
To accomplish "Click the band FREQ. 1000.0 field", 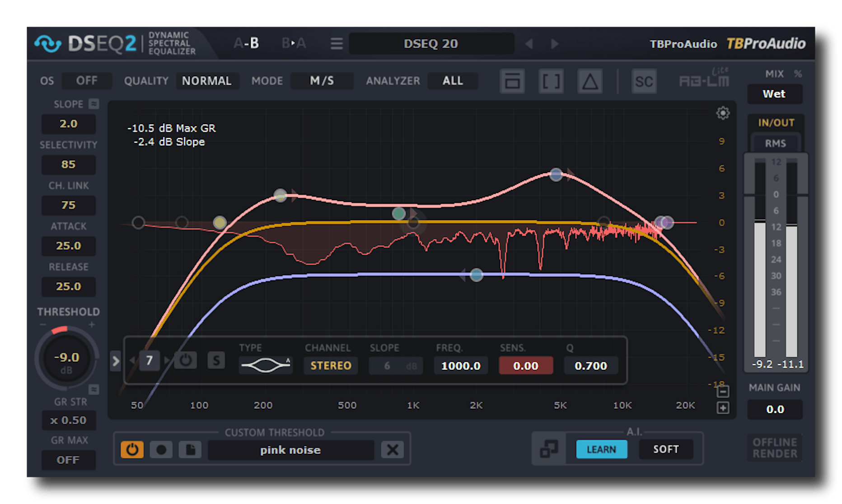I will [x=461, y=365].
